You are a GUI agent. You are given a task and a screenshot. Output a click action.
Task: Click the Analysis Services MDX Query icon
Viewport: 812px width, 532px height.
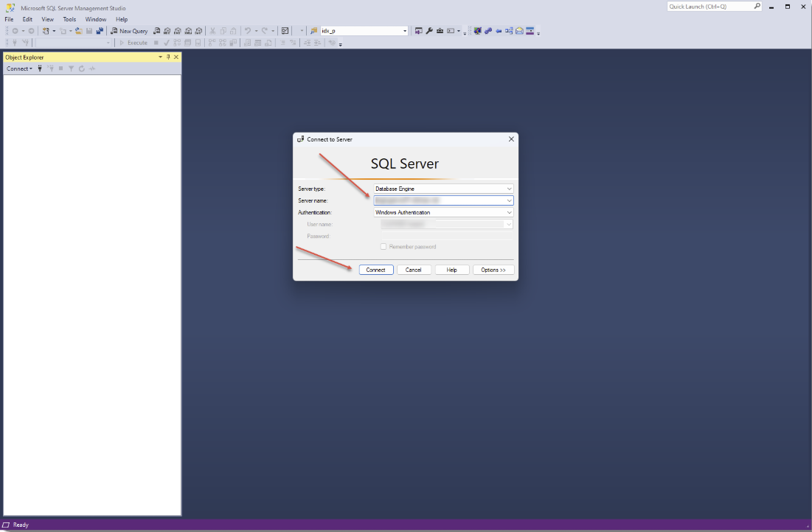click(167, 31)
